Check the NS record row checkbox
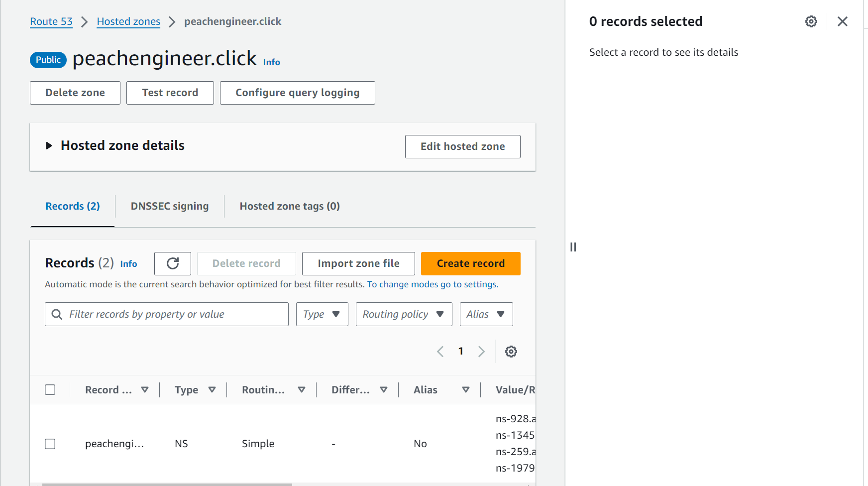Screen dimensions: 868x486 (50, 444)
